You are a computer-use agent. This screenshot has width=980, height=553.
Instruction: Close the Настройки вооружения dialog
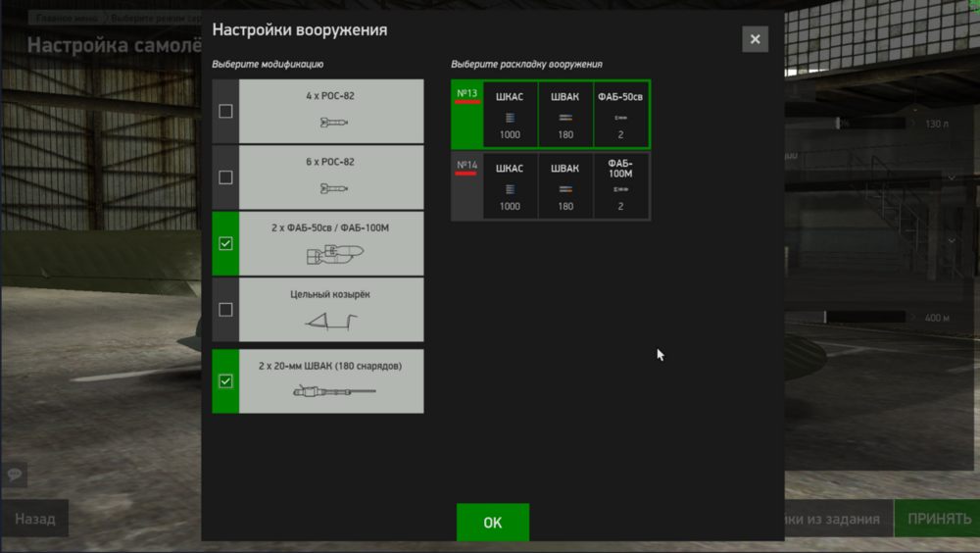coord(755,39)
